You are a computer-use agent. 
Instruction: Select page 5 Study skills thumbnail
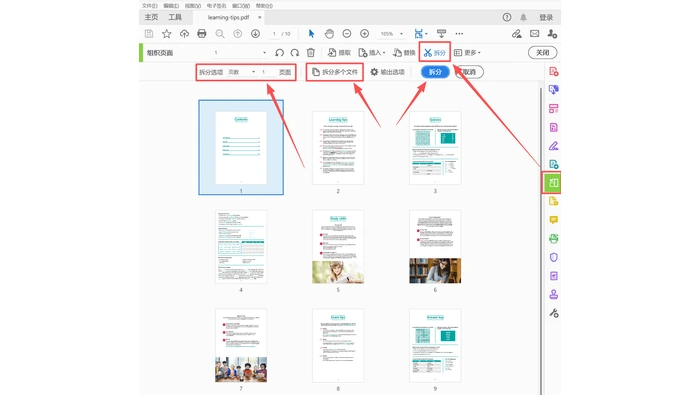tap(338, 247)
